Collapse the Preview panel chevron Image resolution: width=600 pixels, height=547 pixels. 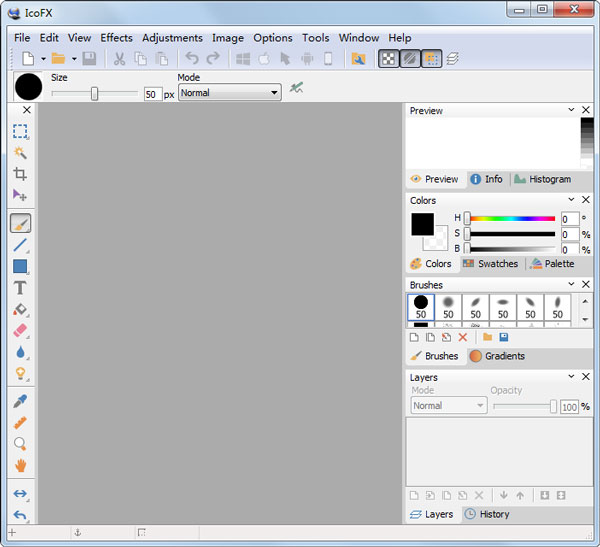(571, 110)
